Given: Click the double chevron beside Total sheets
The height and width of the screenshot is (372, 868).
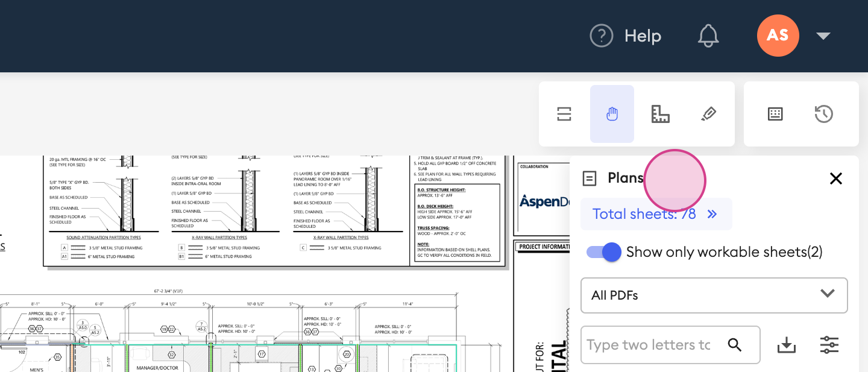Looking at the screenshot, I should coord(712,214).
